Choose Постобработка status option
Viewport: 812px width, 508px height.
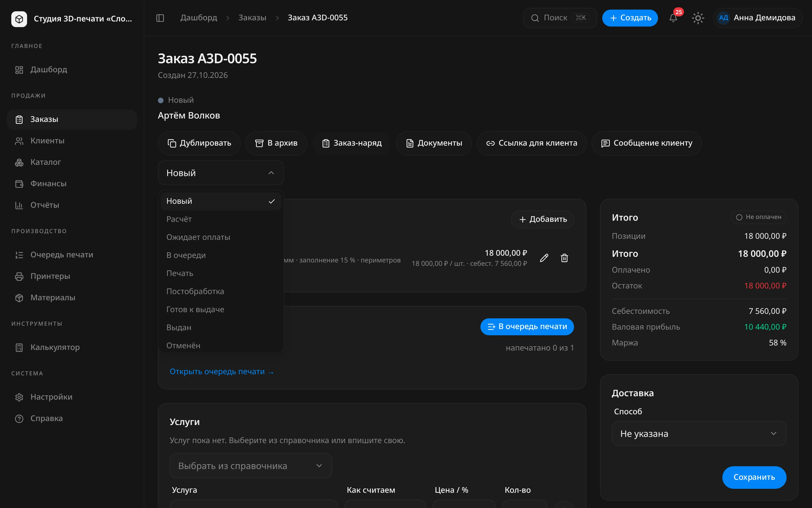[x=221, y=291]
